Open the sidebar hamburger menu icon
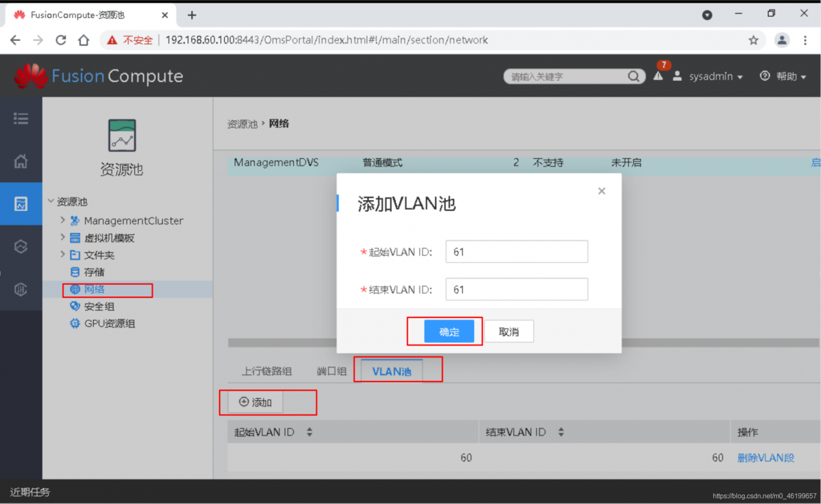Image resolution: width=821 pixels, height=504 pixels. [21, 118]
